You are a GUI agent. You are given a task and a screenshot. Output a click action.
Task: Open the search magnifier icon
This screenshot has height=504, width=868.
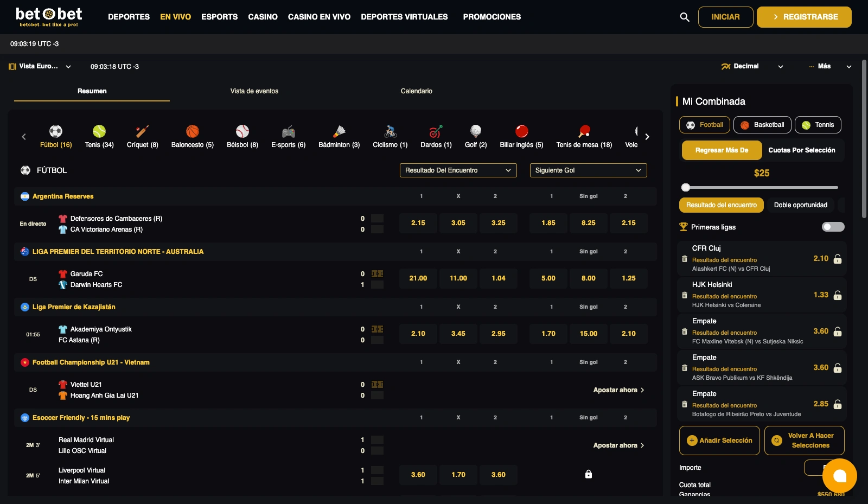click(x=685, y=17)
